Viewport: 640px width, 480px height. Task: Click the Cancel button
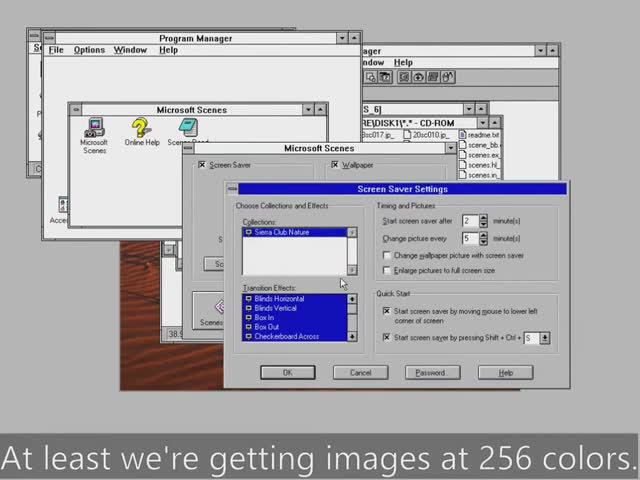pos(360,373)
